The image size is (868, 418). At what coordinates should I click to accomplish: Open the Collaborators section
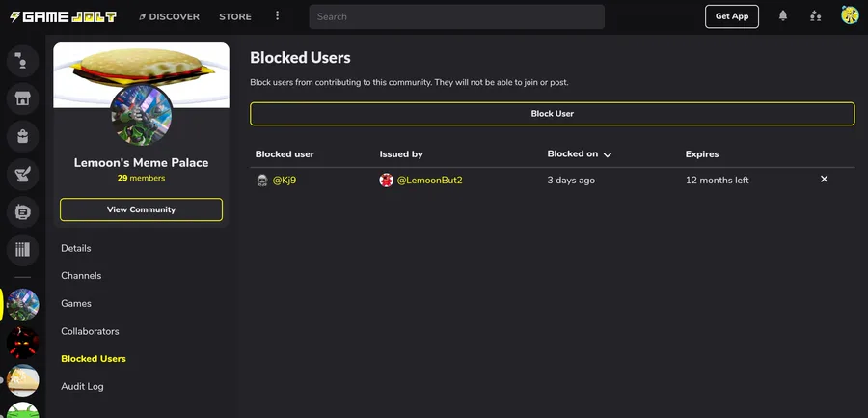(x=90, y=331)
